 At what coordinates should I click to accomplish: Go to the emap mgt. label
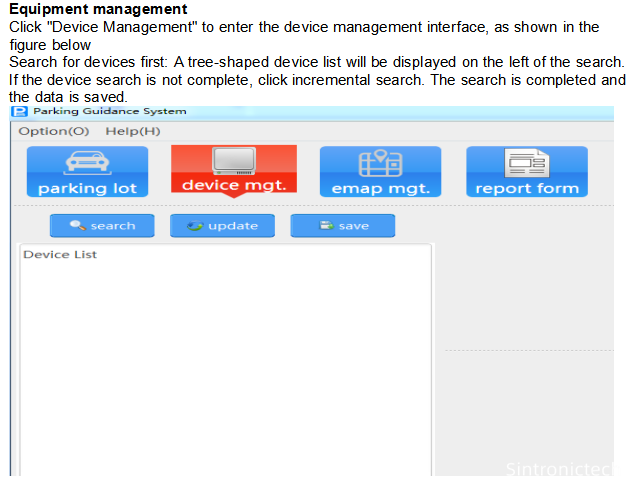coord(380,188)
